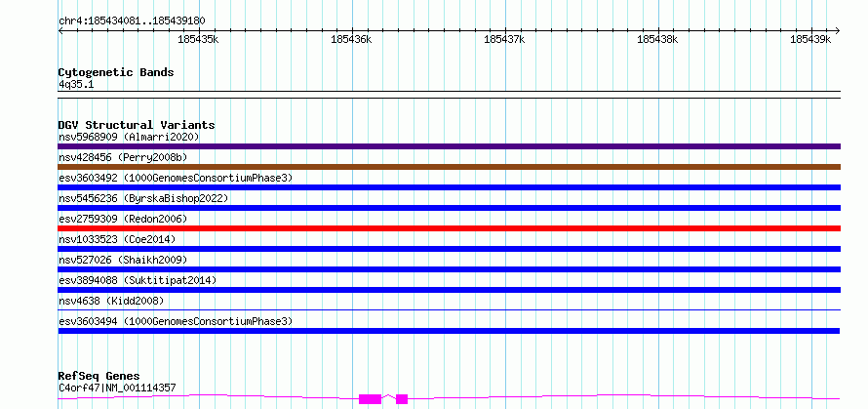
Task: Click the blue nsv5456236 variant bar
Action: pos(449,208)
